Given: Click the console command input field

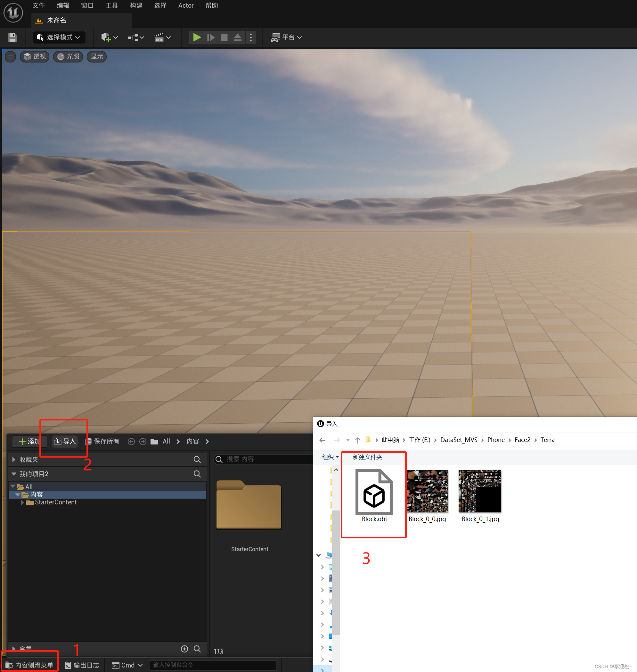Looking at the screenshot, I should [213, 665].
